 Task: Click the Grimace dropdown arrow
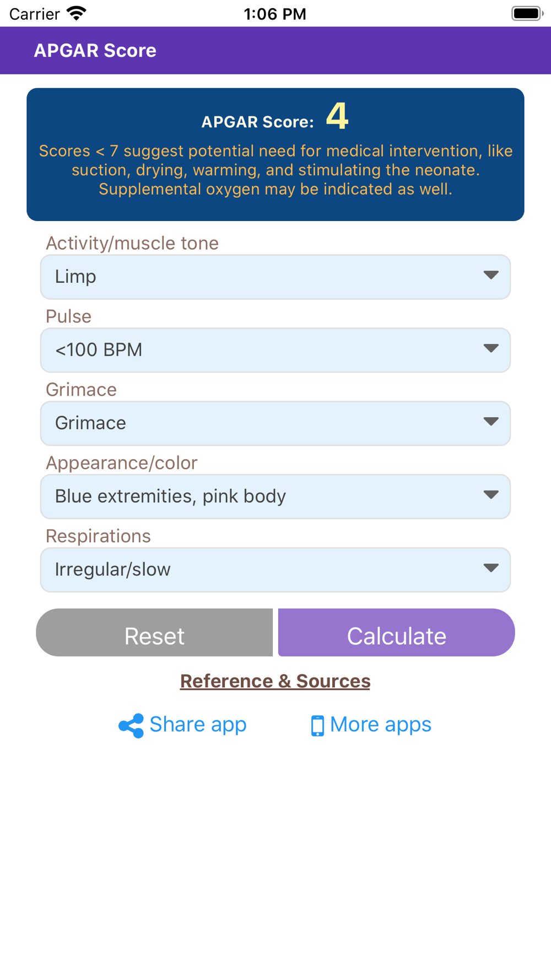click(490, 422)
